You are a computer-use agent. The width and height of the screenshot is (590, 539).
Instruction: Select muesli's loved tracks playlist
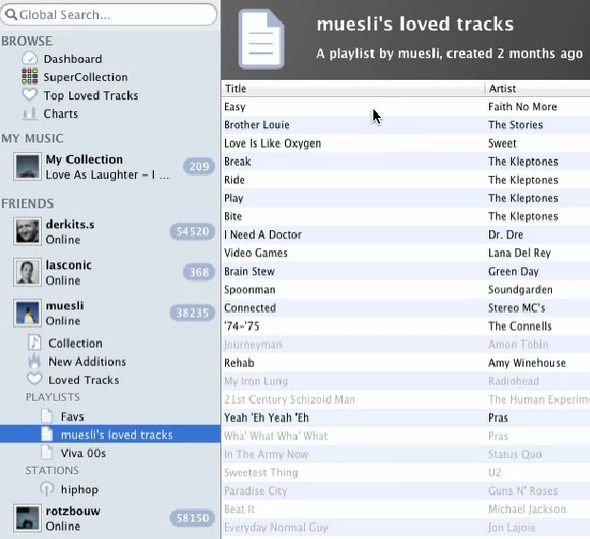pos(110,434)
